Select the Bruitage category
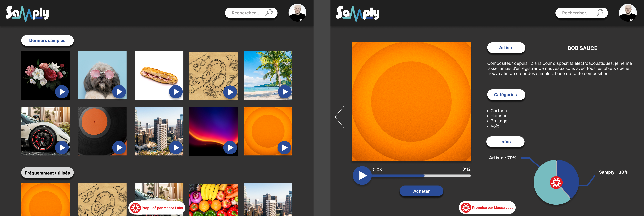644x216 pixels. (x=499, y=121)
